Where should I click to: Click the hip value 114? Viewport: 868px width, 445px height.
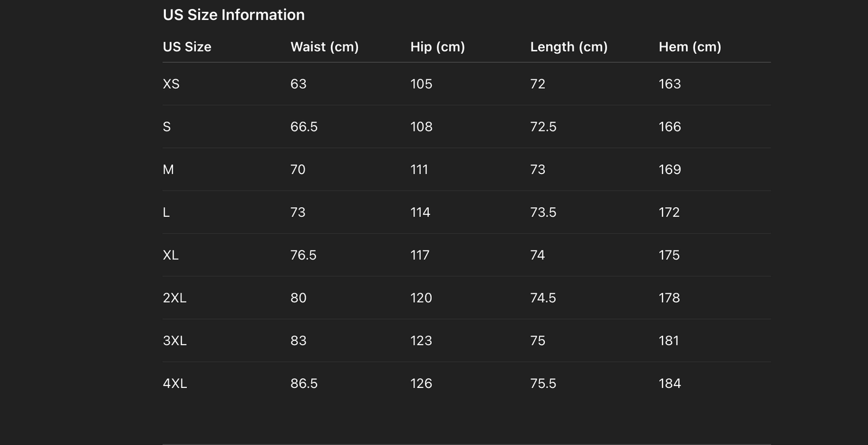tap(420, 213)
